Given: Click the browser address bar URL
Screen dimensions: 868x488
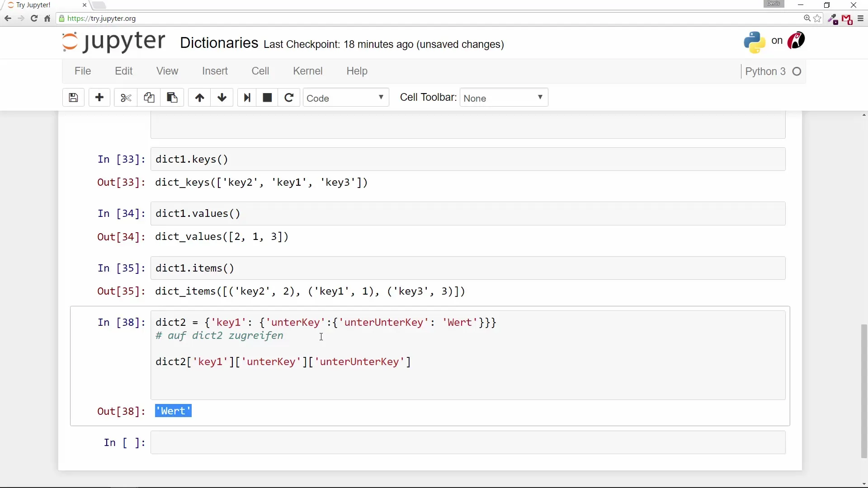Looking at the screenshot, I should click(102, 19).
